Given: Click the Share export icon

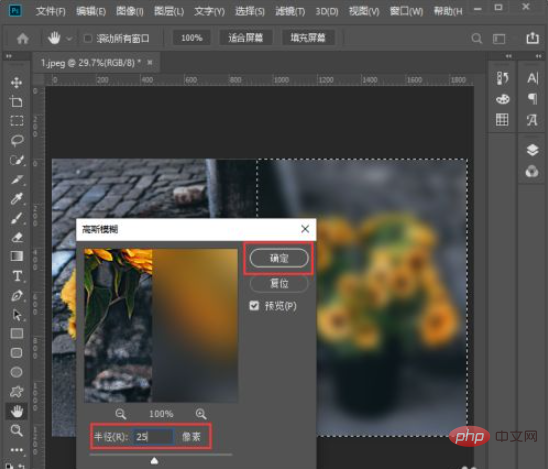Looking at the screenshot, I should point(532,38).
